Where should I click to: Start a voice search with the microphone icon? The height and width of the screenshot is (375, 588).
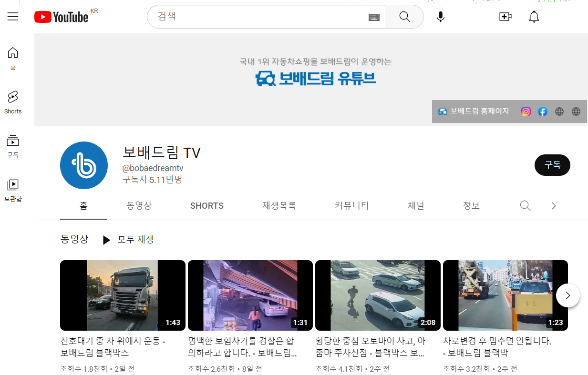440,16
